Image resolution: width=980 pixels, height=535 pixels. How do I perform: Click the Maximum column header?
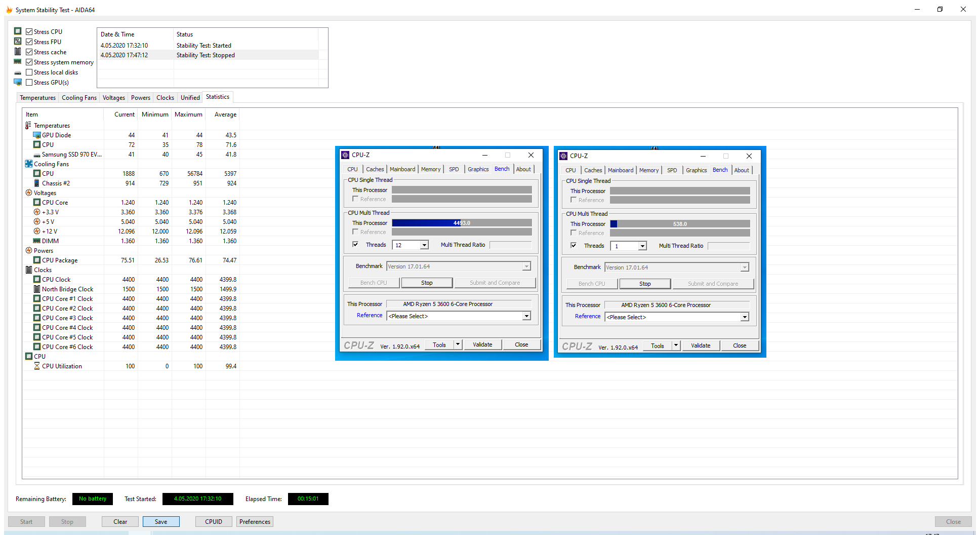(188, 114)
